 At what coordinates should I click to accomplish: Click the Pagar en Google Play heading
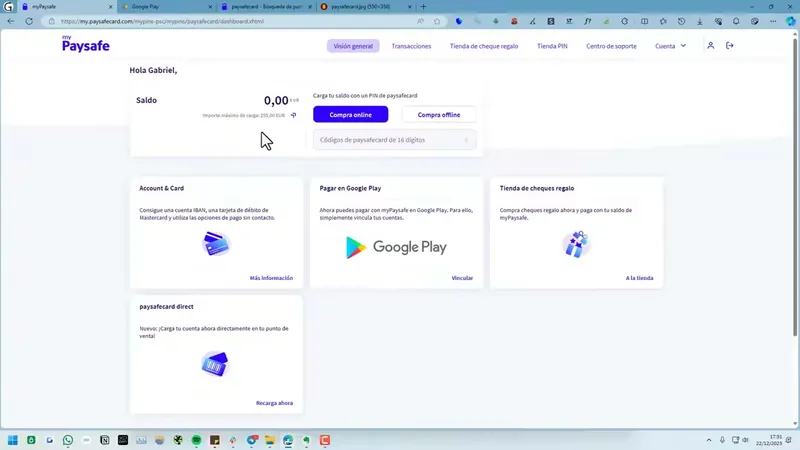(350, 188)
